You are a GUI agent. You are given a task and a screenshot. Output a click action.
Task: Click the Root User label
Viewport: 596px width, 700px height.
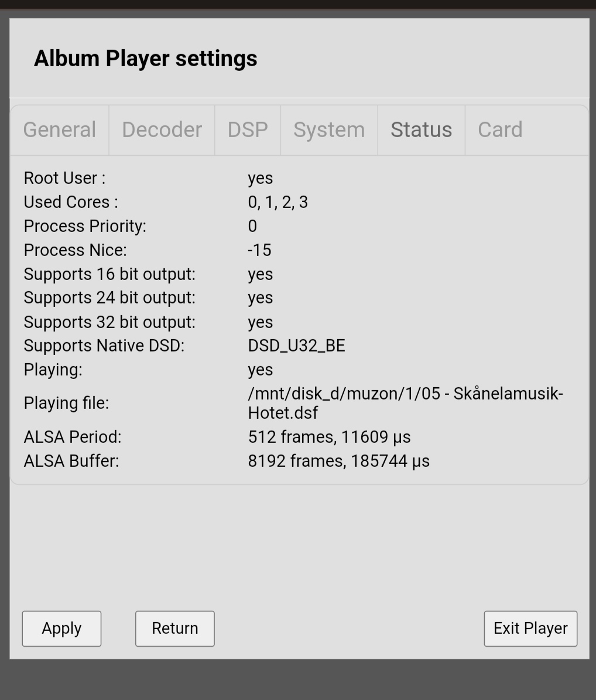click(x=64, y=178)
